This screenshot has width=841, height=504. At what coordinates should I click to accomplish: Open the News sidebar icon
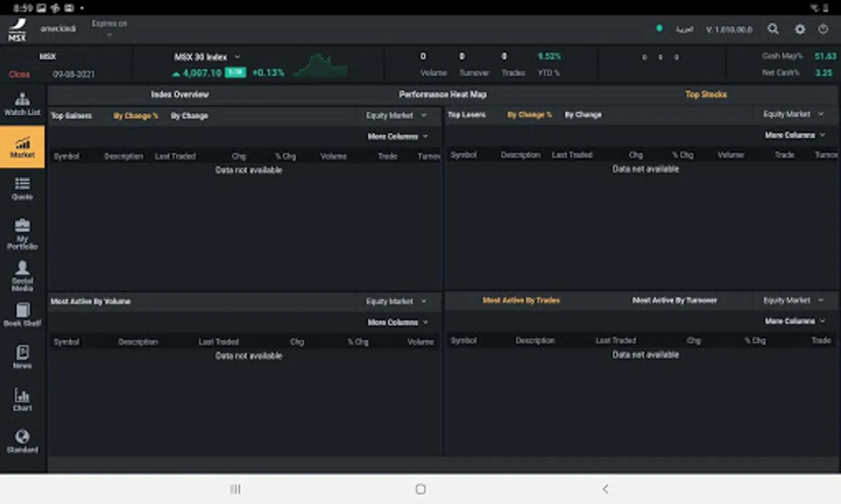point(22,357)
